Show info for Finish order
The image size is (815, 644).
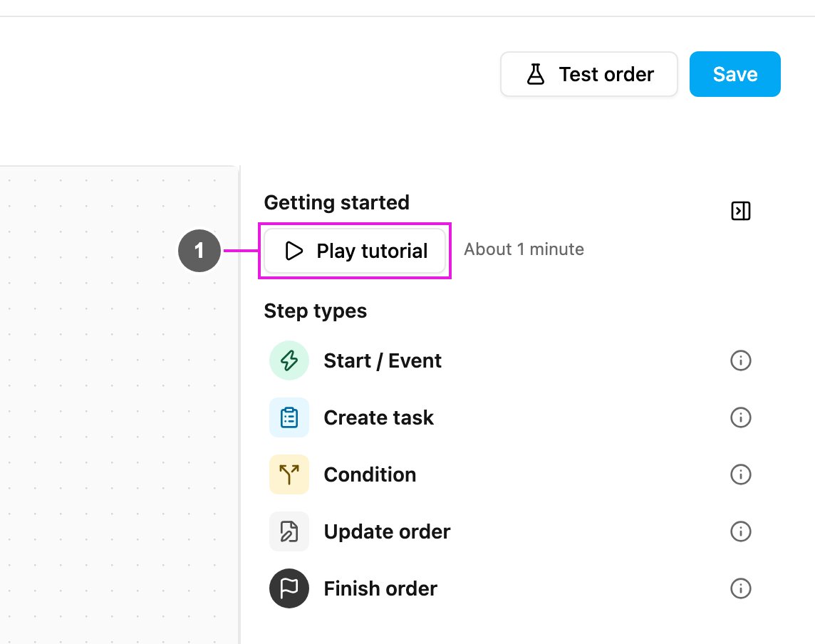pyautogui.click(x=741, y=588)
